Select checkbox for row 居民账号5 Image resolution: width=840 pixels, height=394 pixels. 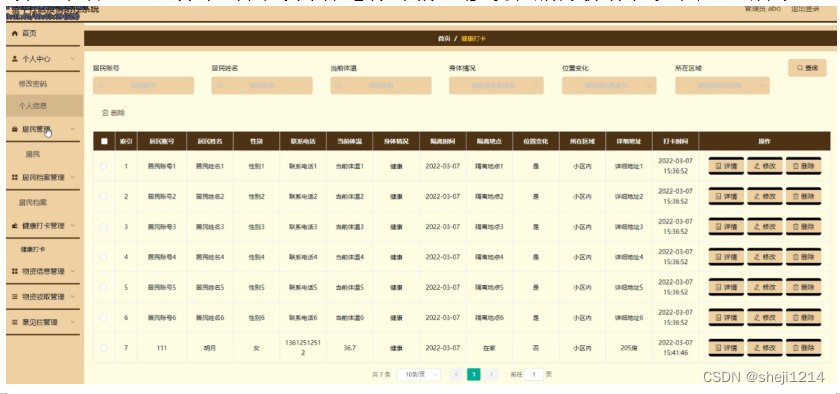103,287
